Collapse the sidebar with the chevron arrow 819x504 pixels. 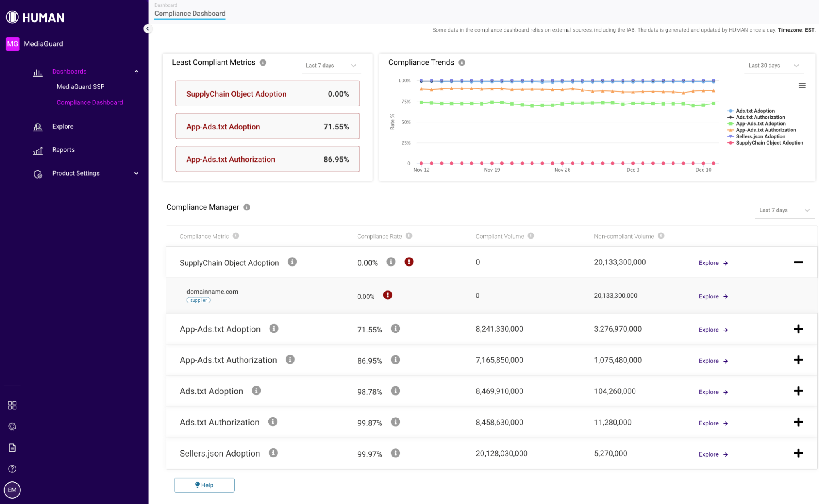pos(147,29)
